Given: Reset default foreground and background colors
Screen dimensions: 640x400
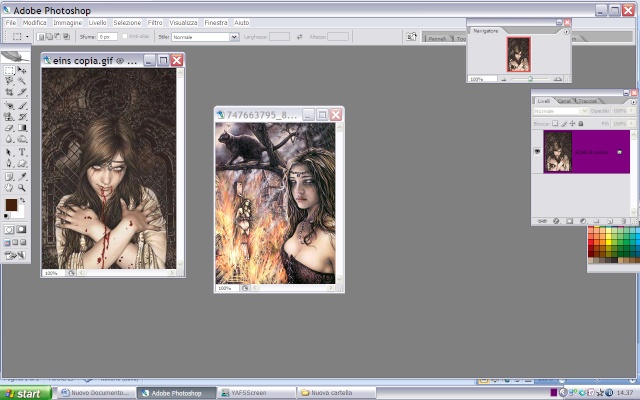Looking at the screenshot, I should (7, 216).
